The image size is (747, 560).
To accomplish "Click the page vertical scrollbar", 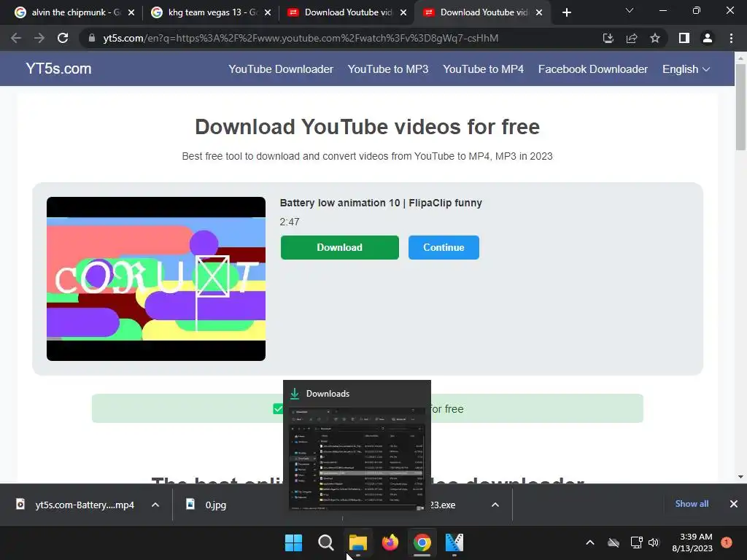I will point(740,107).
